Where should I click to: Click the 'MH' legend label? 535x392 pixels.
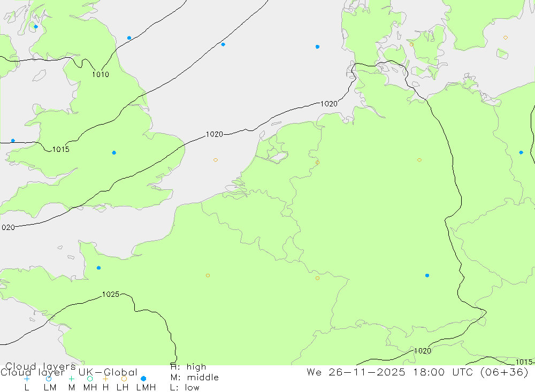tap(90, 388)
